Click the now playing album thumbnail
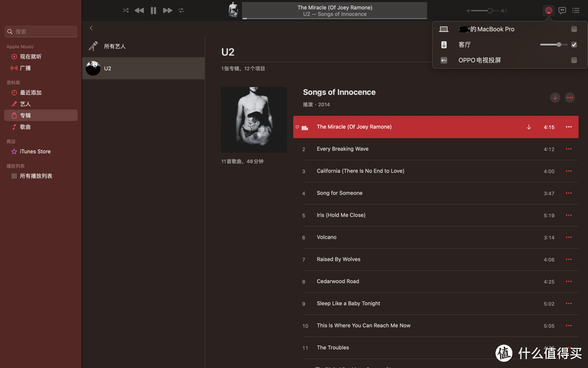The image size is (588, 368). point(233,10)
